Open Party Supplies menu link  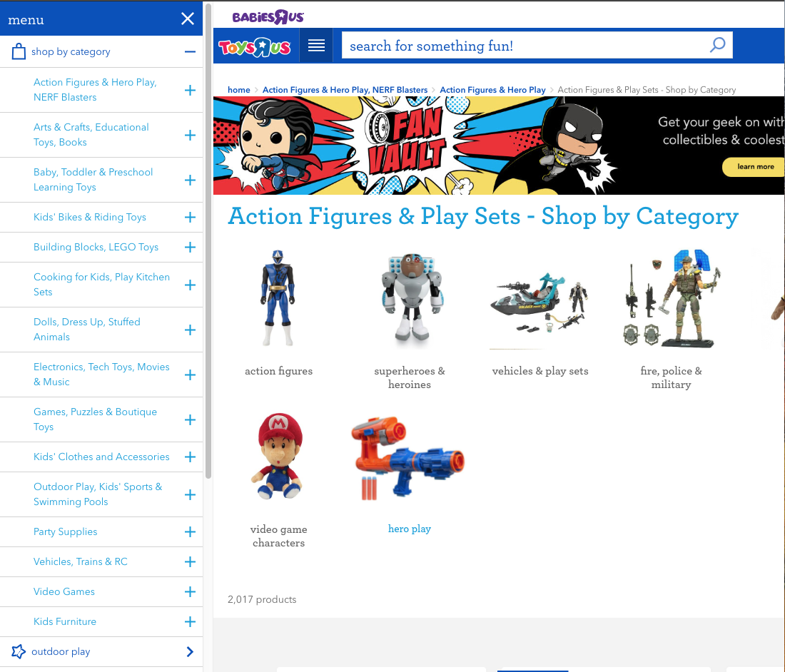coord(66,532)
